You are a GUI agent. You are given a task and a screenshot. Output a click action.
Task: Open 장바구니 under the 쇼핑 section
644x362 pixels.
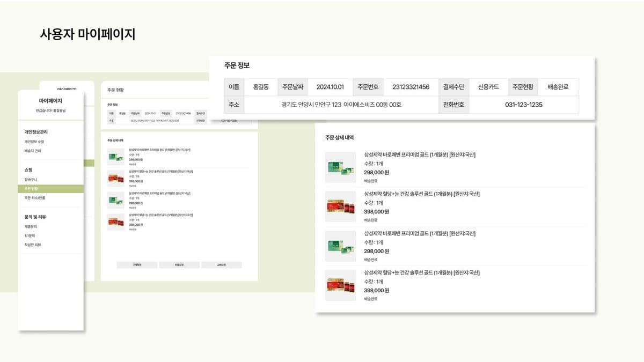click(x=30, y=179)
